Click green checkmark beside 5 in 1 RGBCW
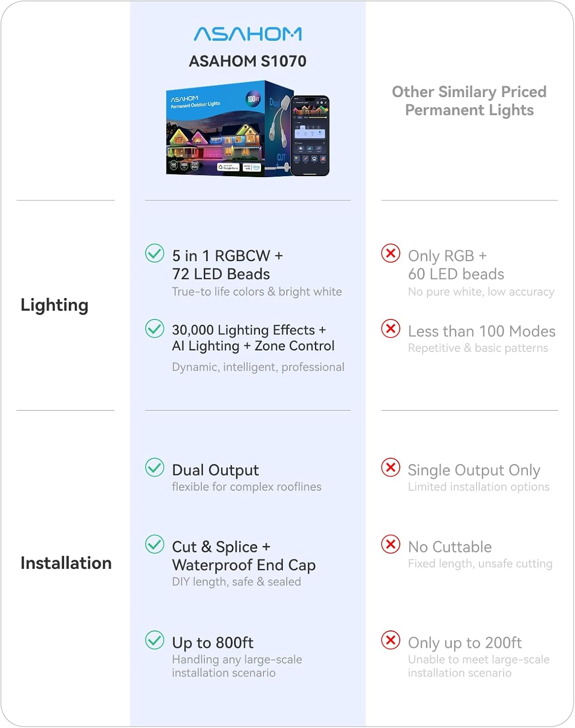Screen dimensions: 575x728 [155, 253]
